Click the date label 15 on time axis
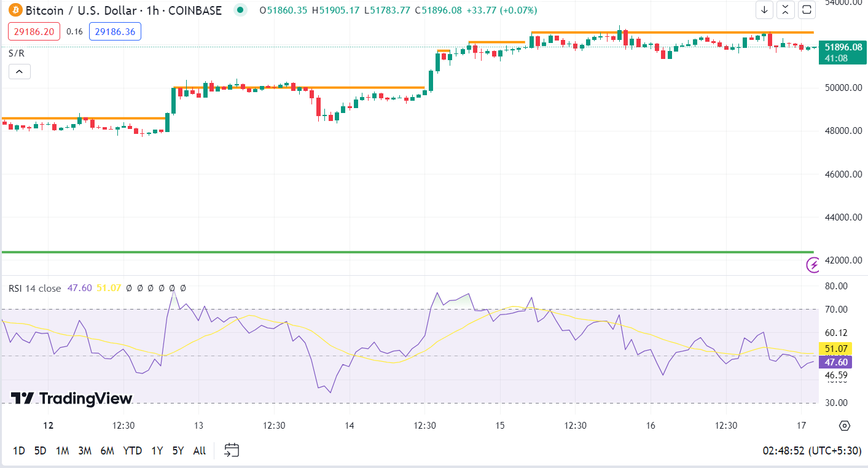The image size is (868, 468). (500, 426)
